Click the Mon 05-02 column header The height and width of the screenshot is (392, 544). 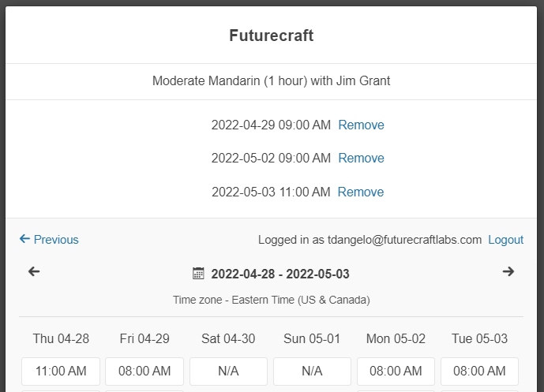click(396, 338)
